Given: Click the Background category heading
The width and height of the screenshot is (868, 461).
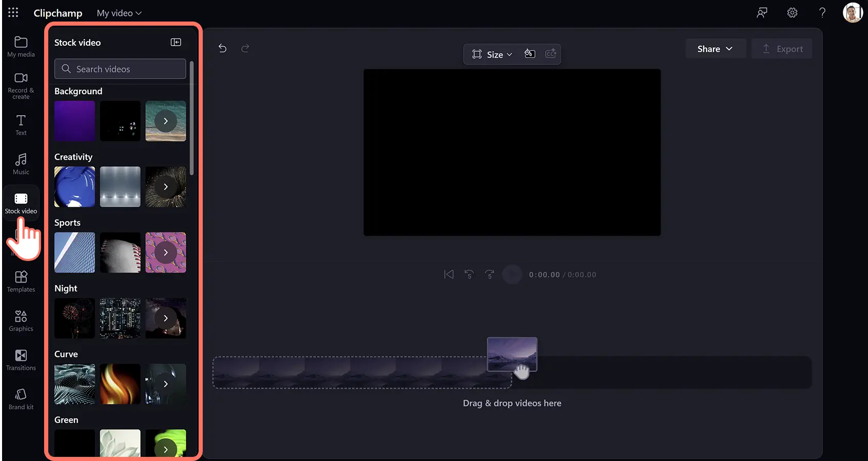Looking at the screenshot, I should [79, 91].
